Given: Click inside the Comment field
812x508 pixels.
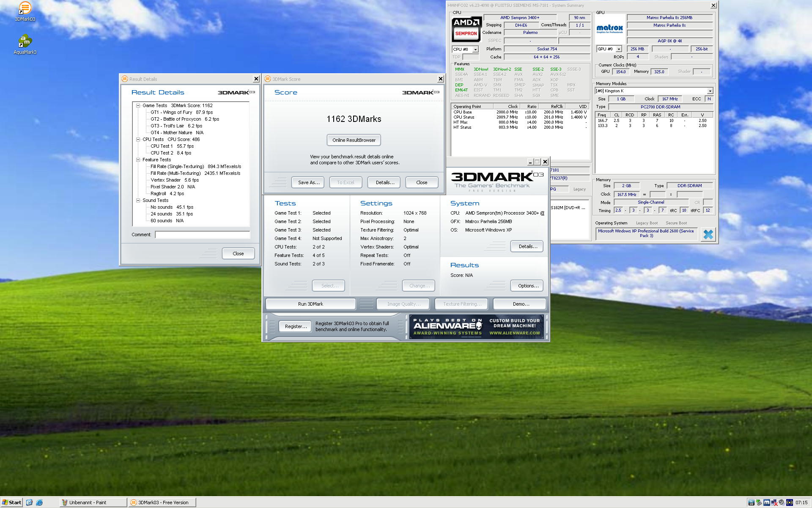Looking at the screenshot, I should (202, 235).
